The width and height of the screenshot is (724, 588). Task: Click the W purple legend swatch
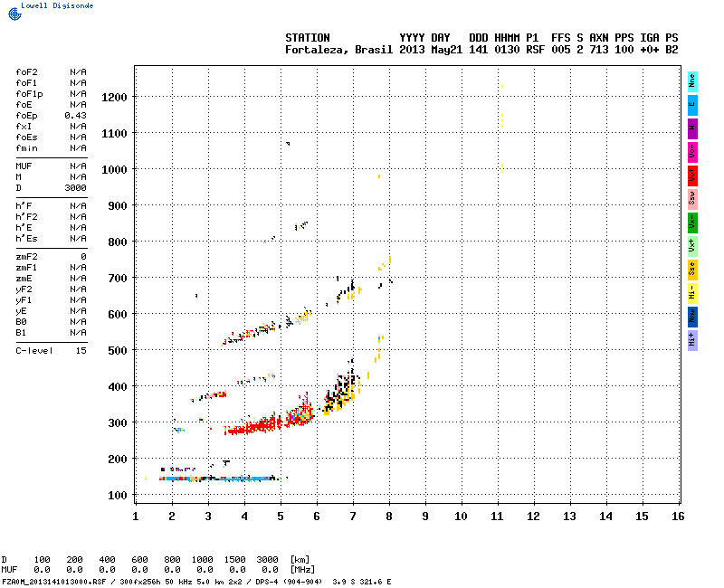tap(692, 128)
